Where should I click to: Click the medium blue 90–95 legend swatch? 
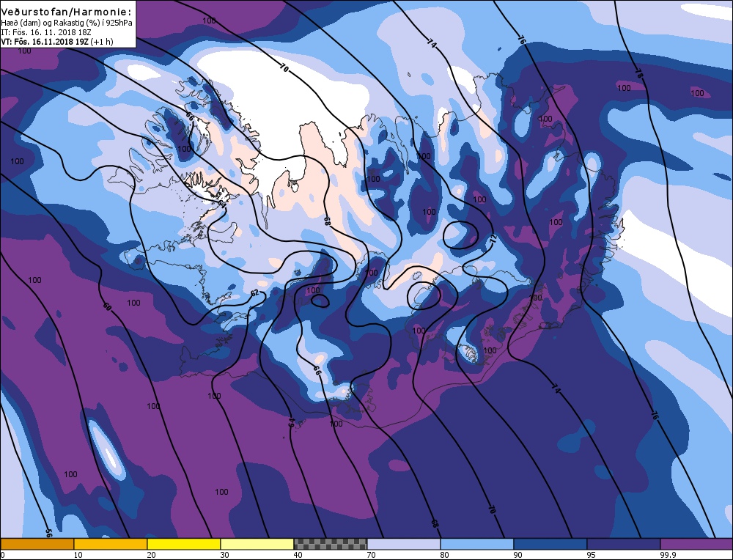tap(550, 544)
